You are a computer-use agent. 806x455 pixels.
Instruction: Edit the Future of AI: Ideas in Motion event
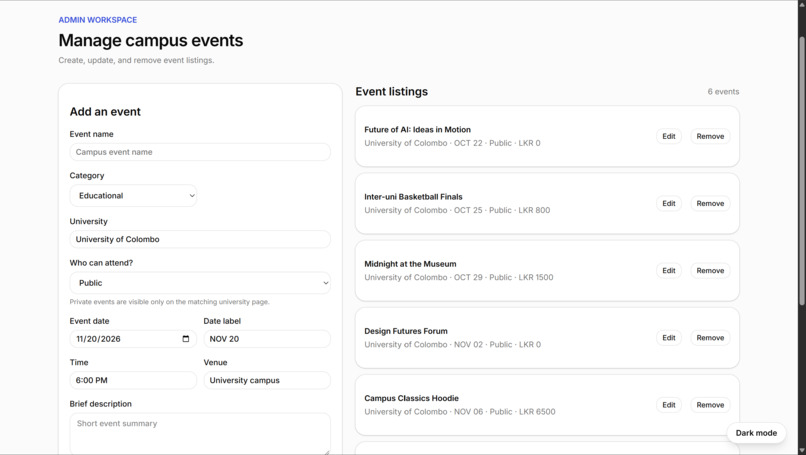click(669, 136)
